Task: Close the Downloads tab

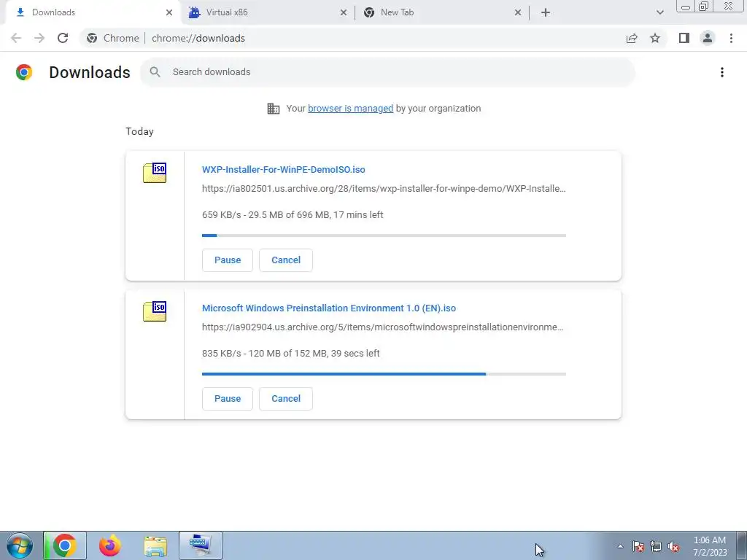Action: pos(169,12)
